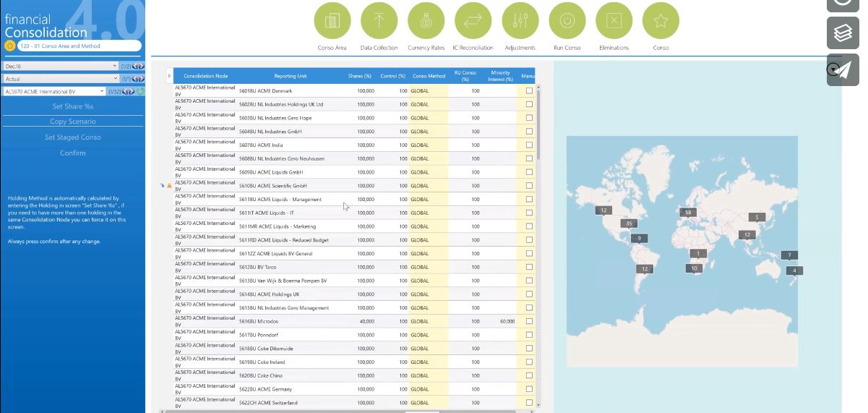Open the Data Collection upload icon
868x413 pixels.
click(379, 21)
